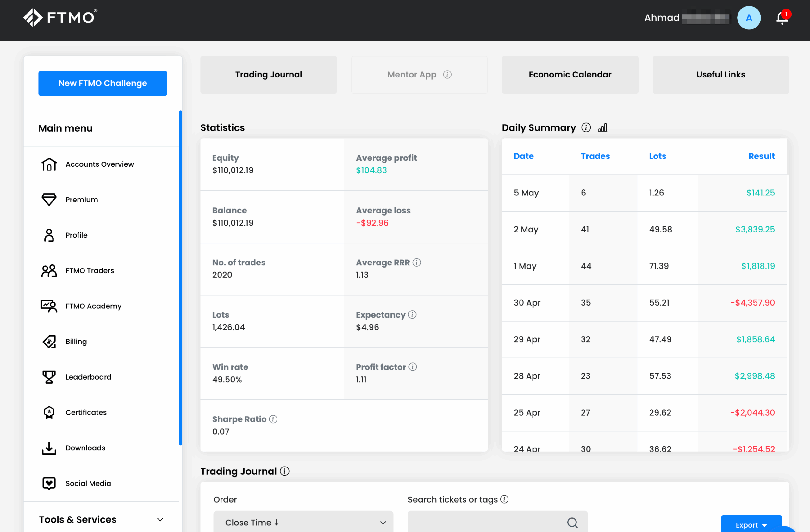
Task: Sort Daily Summary by Date column
Action: coord(523,156)
